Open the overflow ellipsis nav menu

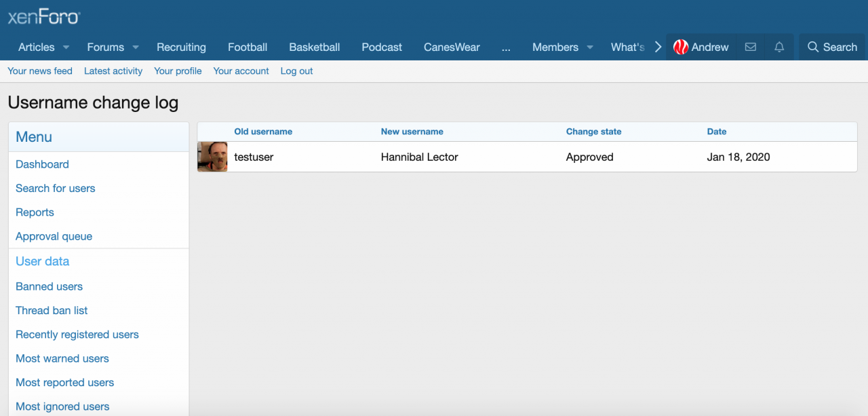point(506,48)
